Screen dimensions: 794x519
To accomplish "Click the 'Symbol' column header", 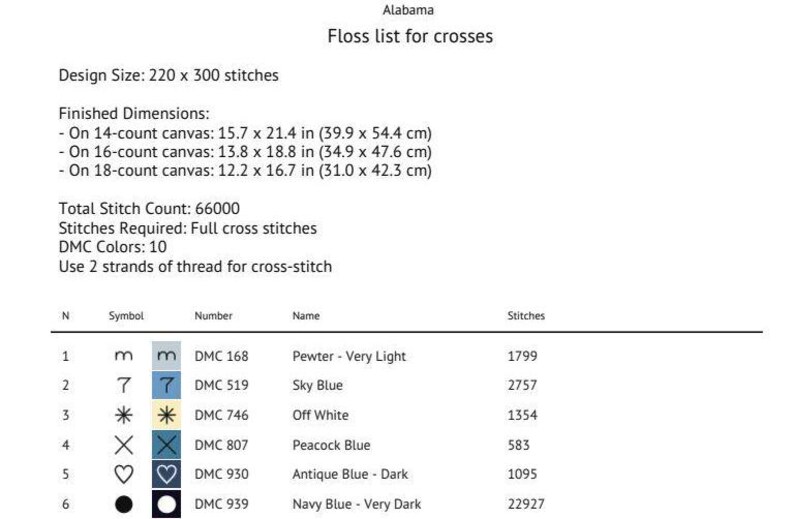I will tap(126, 316).
